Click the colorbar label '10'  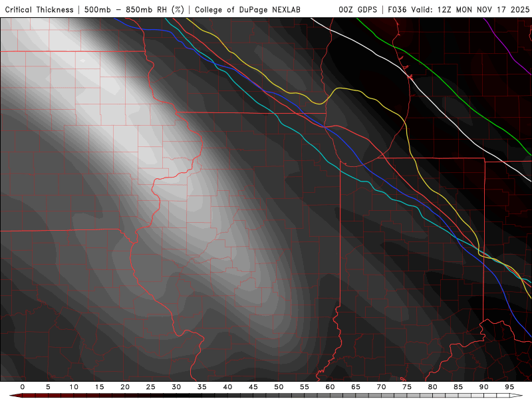point(74,387)
